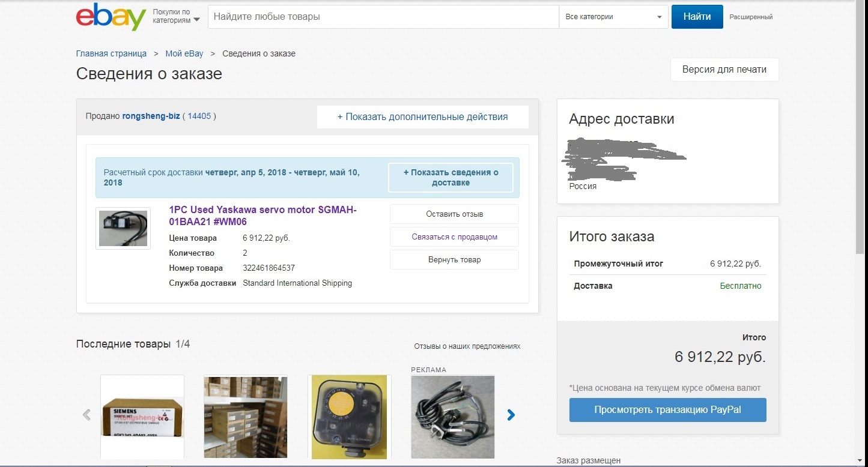Open the Siemens box product thumbnail
Image resolution: width=868 pixels, height=467 pixels.
tap(142, 417)
